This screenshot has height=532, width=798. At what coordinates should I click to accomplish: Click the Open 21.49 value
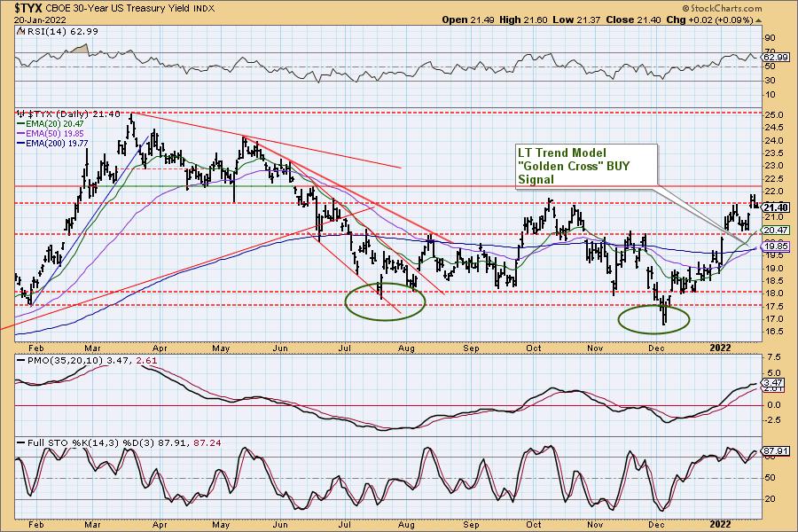tap(468, 20)
